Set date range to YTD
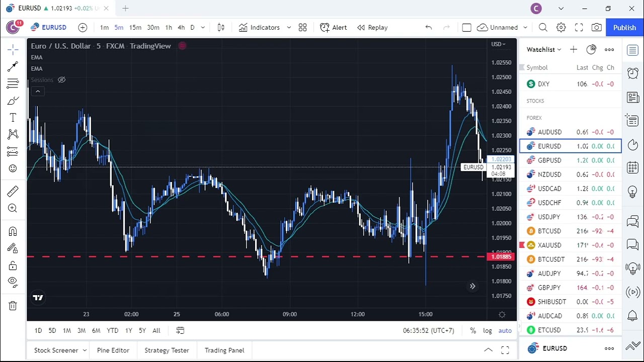 [112, 330]
